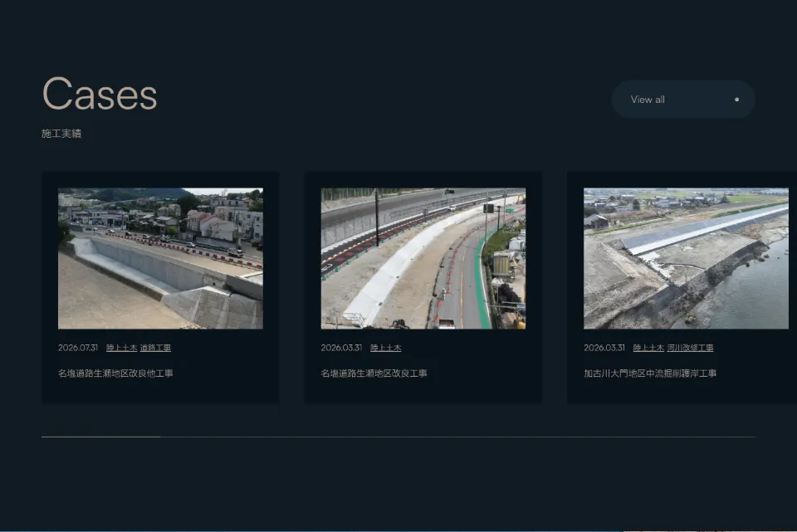Open the photo for 名塩道路生瀬地区改良工事
The height and width of the screenshot is (532, 797).
(423, 259)
